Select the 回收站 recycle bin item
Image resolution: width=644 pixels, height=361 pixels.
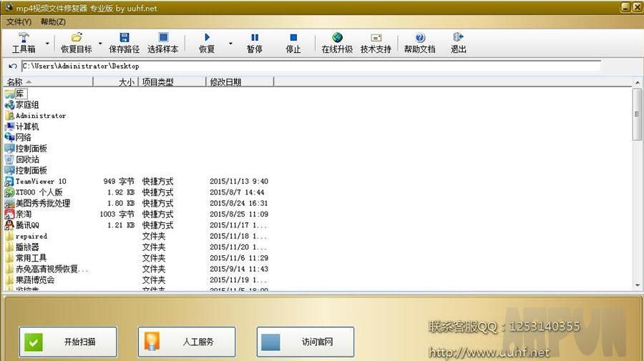21,159
